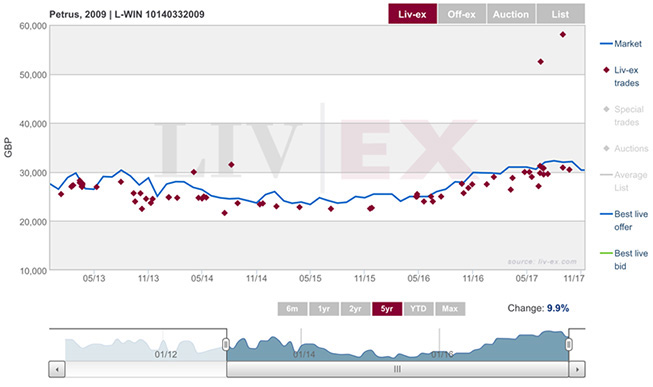
Task: Enable Auctions legend entry
Action: 626,148
